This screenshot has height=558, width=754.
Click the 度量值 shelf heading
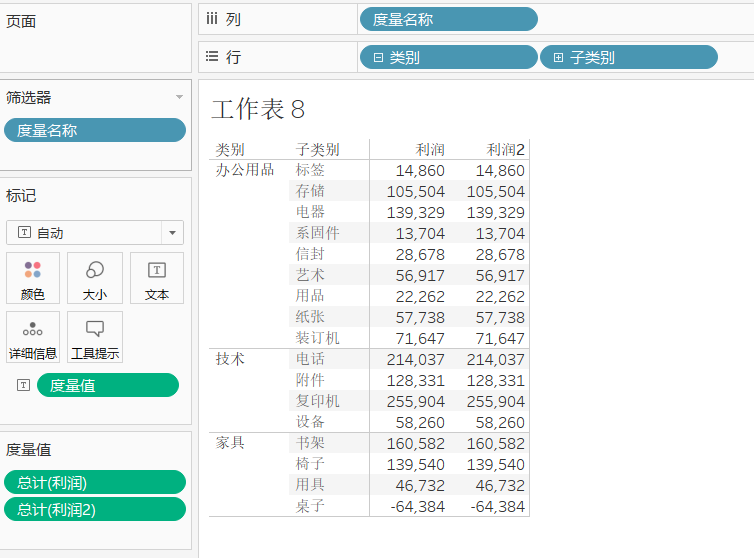[28, 450]
